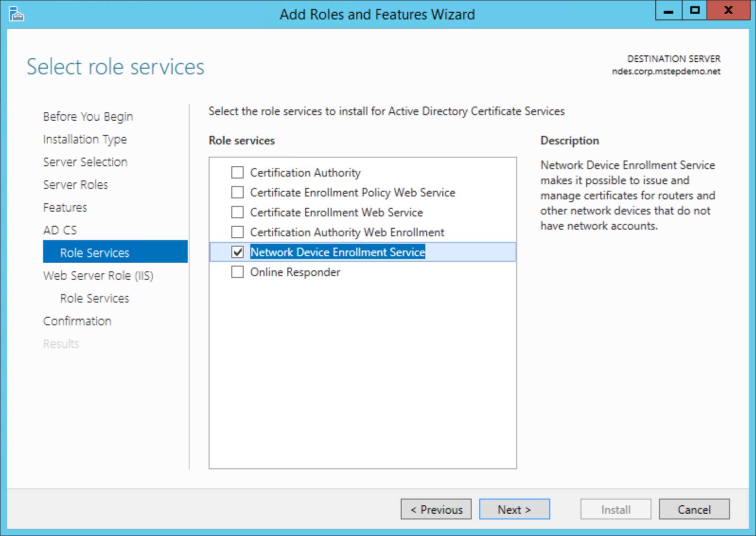
Task: Open the Installation Type step
Action: (x=85, y=139)
